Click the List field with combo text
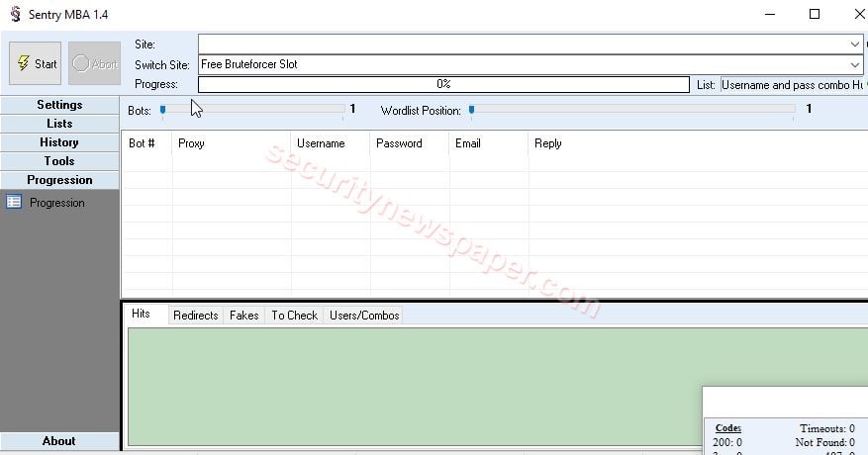This screenshot has width=868, height=455. (x=793, y=85)
